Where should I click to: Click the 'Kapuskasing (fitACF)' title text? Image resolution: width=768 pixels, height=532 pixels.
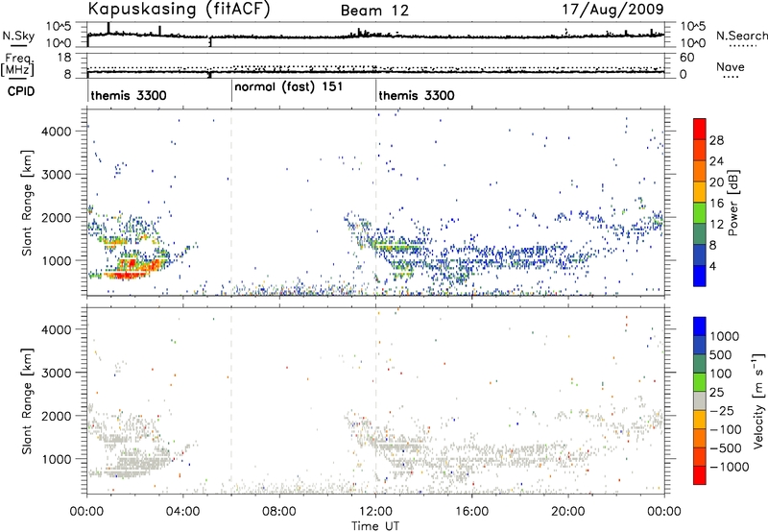180,10
